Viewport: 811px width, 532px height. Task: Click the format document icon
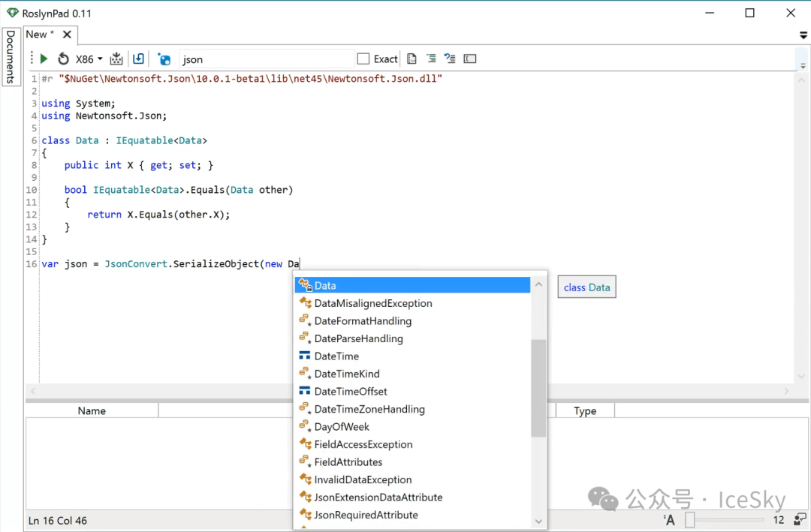click(x=412, y=59)
